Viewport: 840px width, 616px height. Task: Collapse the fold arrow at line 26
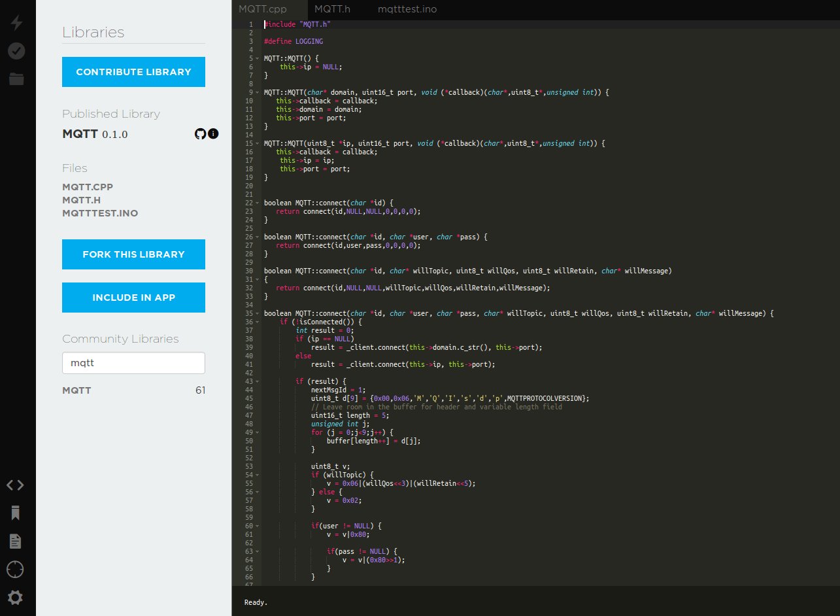pos(258,237)
